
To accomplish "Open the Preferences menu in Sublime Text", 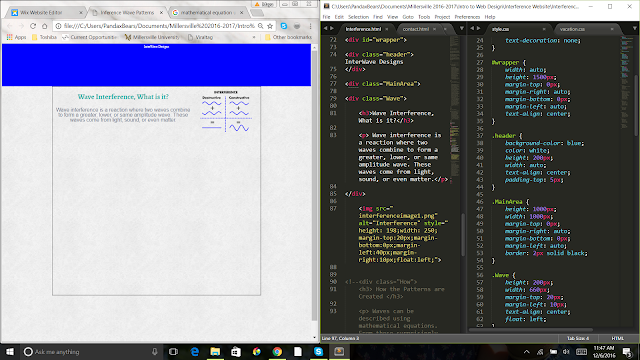I will (467, 17).
